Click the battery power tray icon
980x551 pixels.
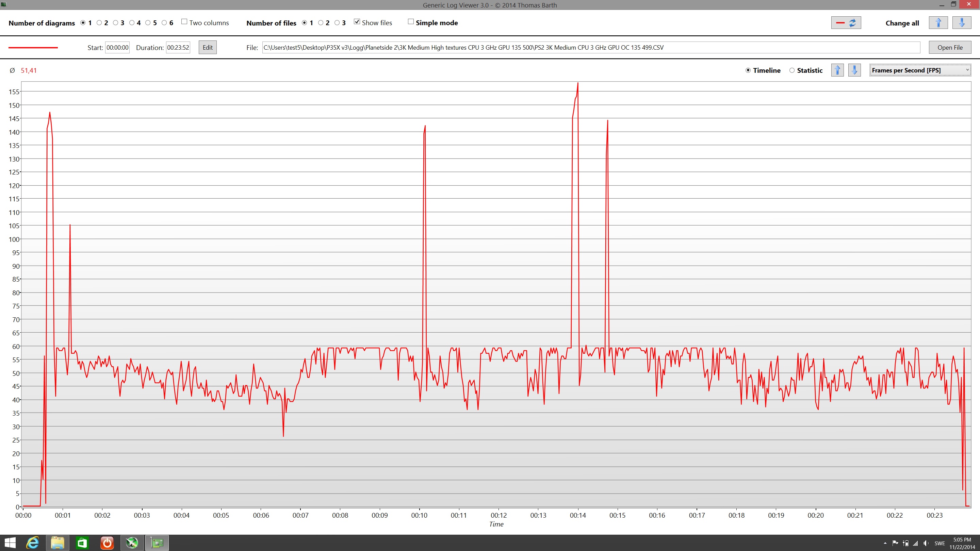[x=906, y=543]
